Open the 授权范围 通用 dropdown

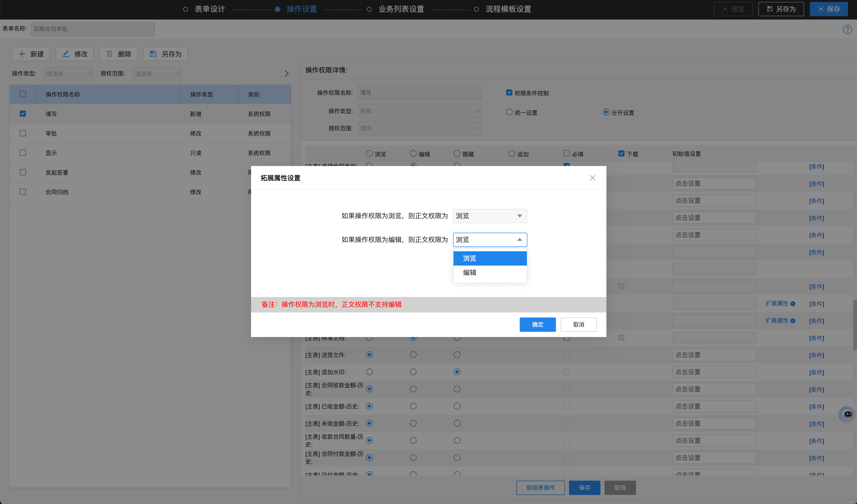tap(419, 128)
